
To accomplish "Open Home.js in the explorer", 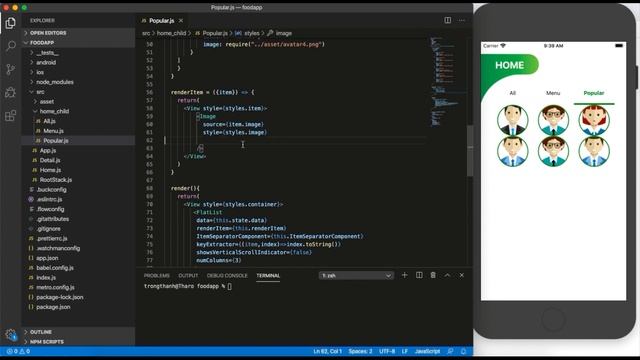I will click(78, 170).
